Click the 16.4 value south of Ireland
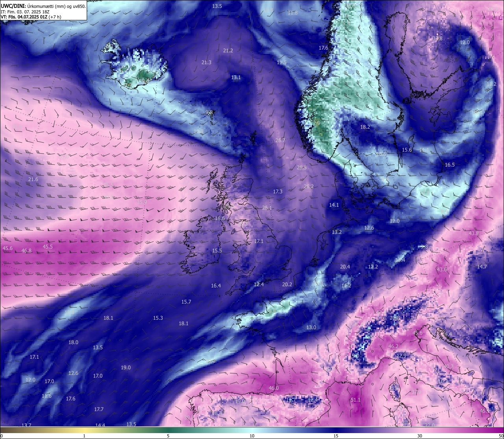The height and width of the screenshot is (439, 504). pos(216,285)
